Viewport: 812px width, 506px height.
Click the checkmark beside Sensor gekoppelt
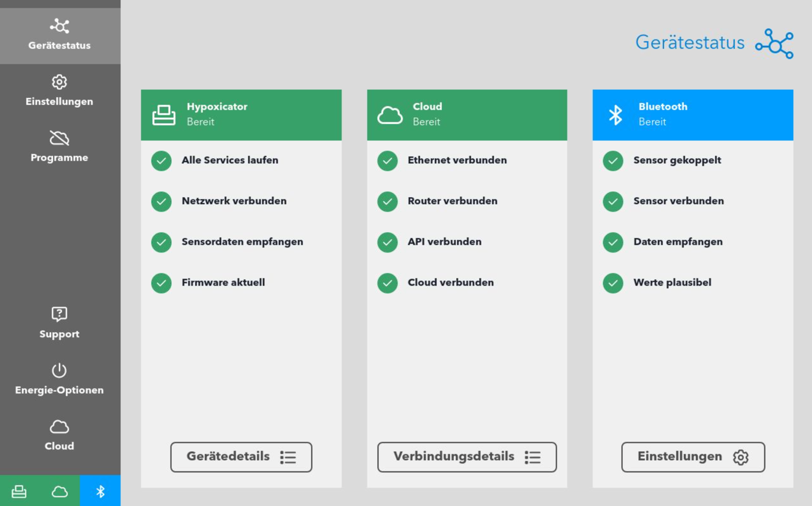point(613,161)
